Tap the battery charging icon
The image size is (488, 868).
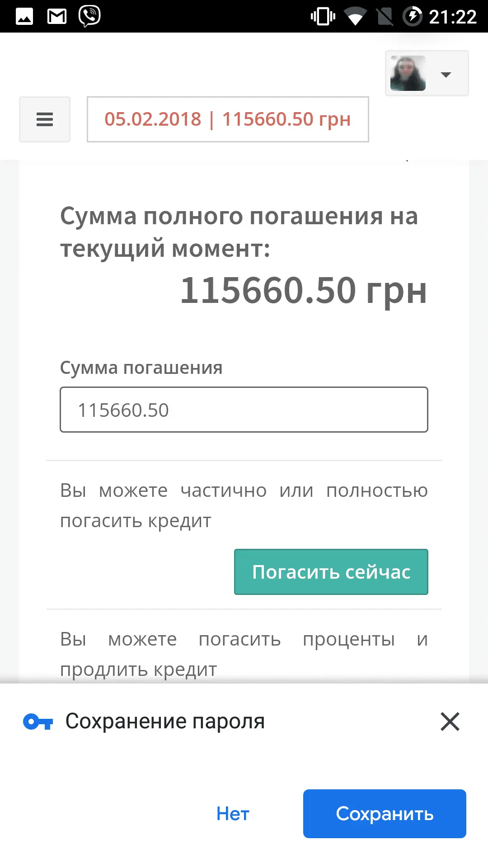pyautogui.click(x=412, y=17)
